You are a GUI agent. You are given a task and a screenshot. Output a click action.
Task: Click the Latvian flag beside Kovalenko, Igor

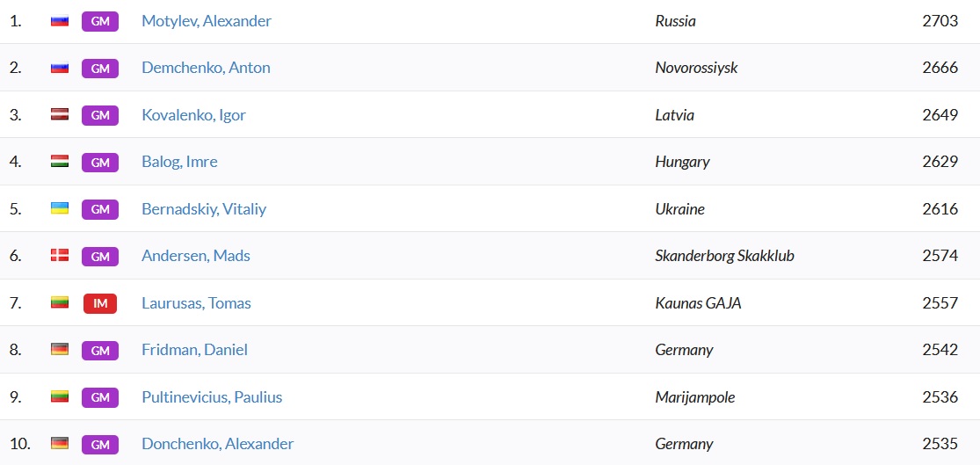point(60,114)
